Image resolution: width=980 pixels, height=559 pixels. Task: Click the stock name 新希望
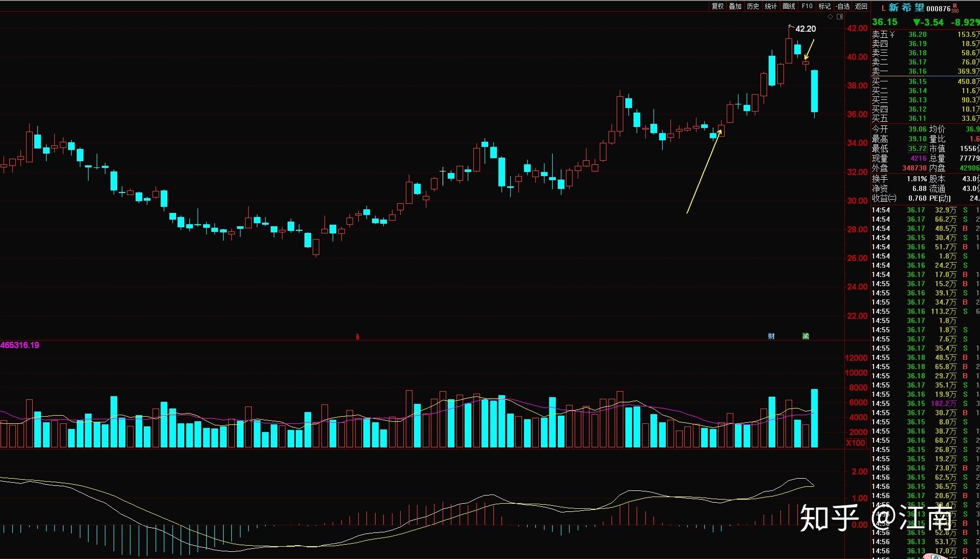906,8
